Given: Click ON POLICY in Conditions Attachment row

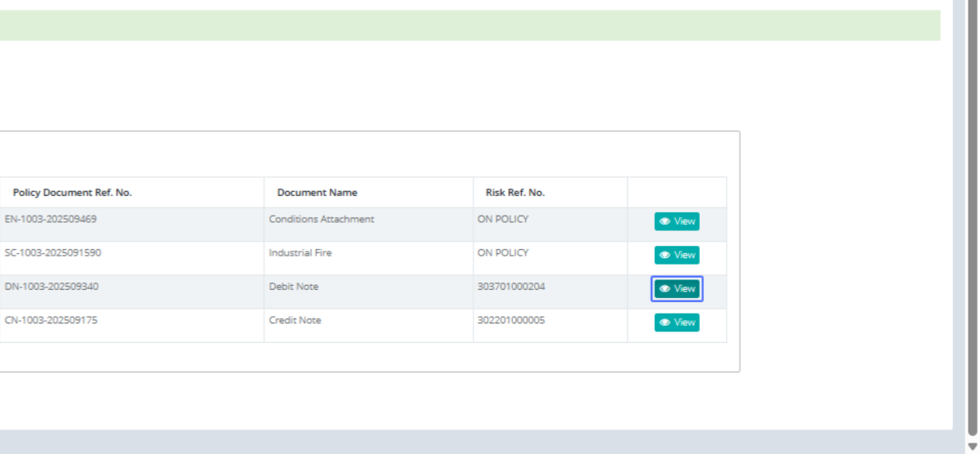Looking at the screenshot, I should (x=502, y=219).
